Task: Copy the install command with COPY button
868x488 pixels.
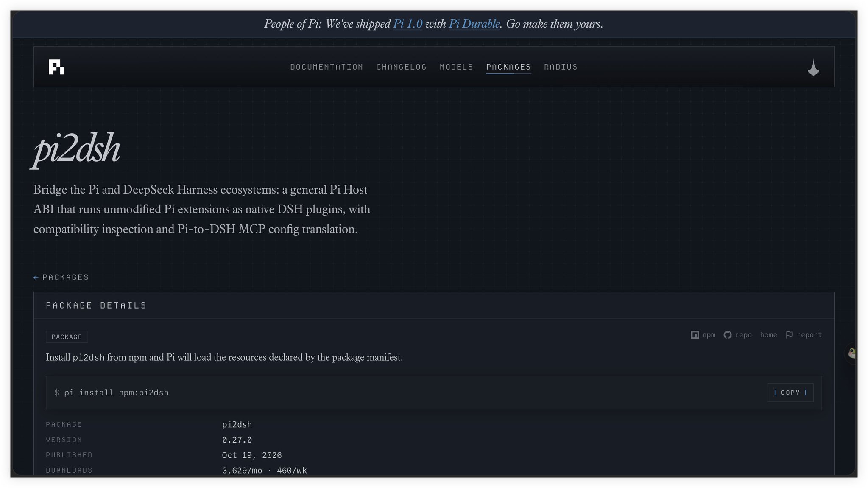Action: click(x=790, y=393)
